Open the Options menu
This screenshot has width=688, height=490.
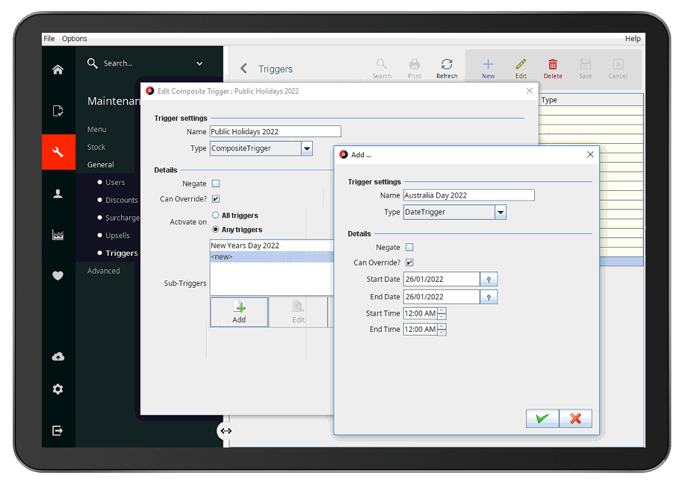click(74, 39)
